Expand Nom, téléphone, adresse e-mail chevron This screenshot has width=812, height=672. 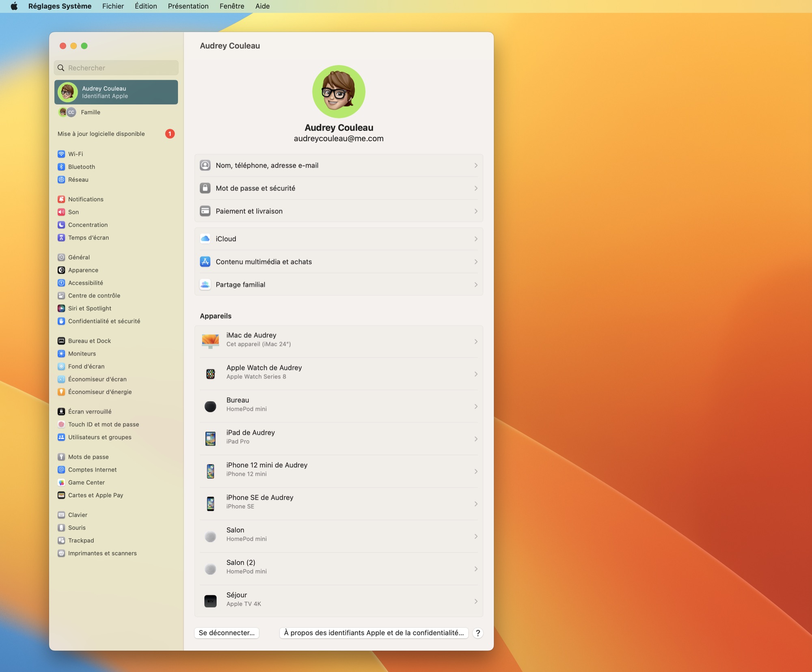pyautogui.click(x=476, y=166)
